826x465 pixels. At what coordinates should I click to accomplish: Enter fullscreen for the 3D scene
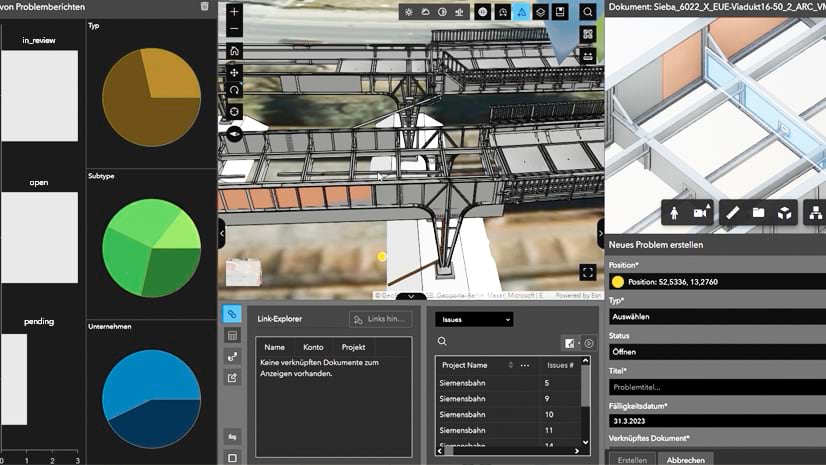(x=588, y=272)
